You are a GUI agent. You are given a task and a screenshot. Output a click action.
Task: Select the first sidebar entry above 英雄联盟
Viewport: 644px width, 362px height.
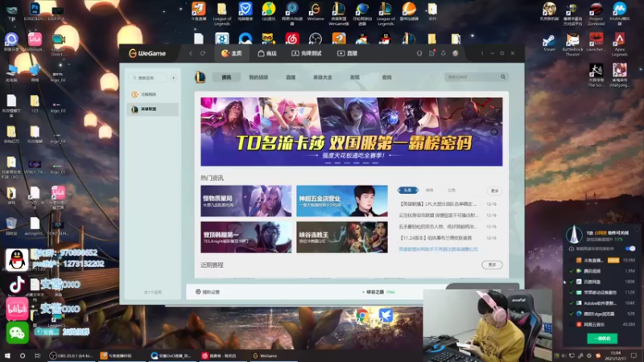click(153, 94)
